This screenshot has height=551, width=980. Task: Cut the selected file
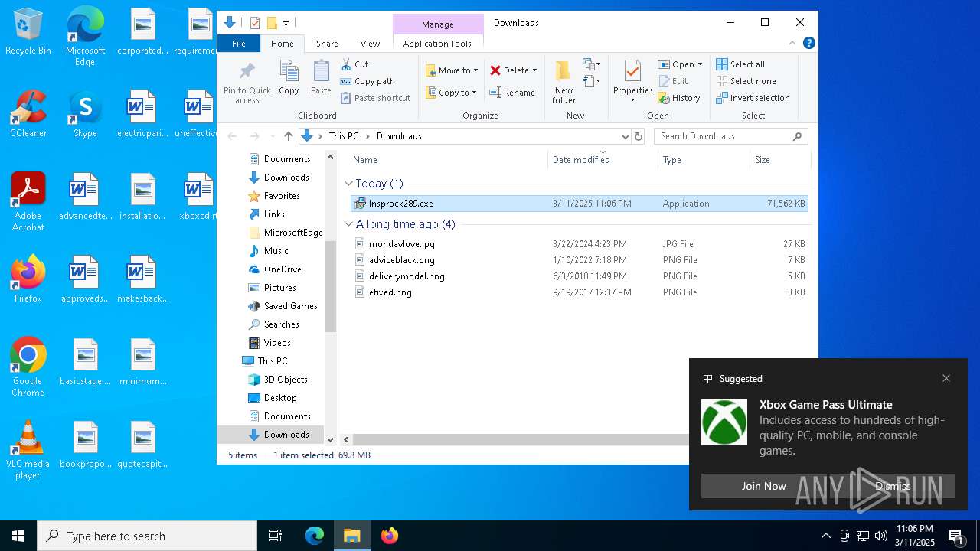tap(354, 64)
